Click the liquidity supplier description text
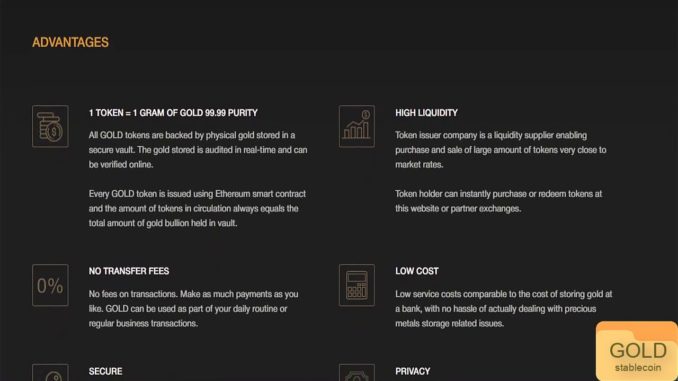The height and width of the screenshot is (381, 678). 501,150
